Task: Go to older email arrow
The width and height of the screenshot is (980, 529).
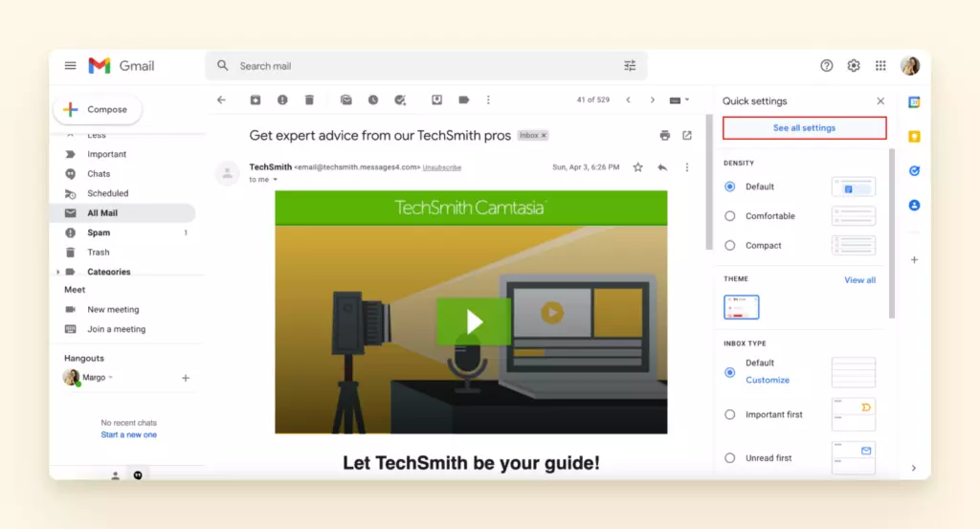Action: pos(653,99)
